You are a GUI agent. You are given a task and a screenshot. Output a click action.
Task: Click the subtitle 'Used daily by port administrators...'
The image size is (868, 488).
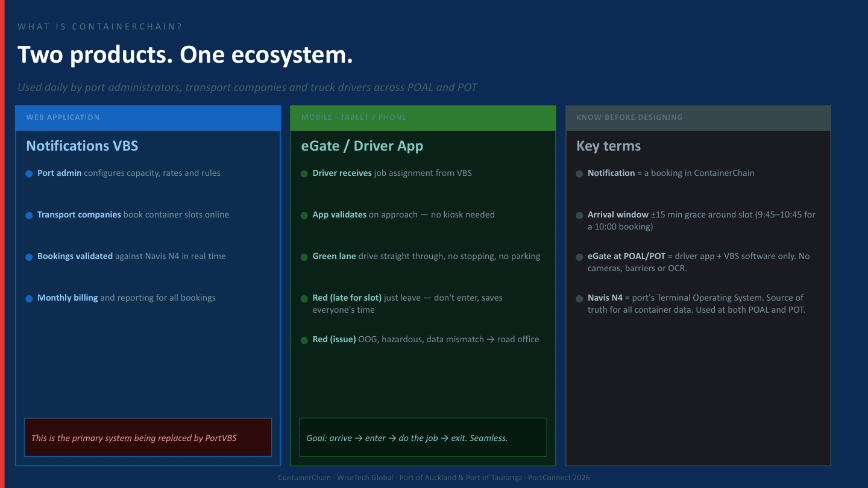click(247, 87)
